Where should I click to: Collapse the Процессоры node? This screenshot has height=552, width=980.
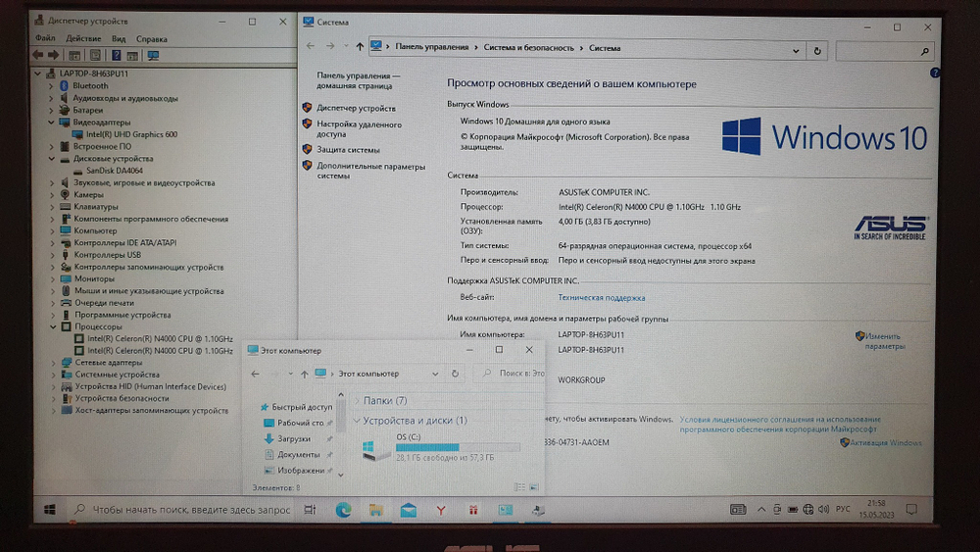click(53, 326)
